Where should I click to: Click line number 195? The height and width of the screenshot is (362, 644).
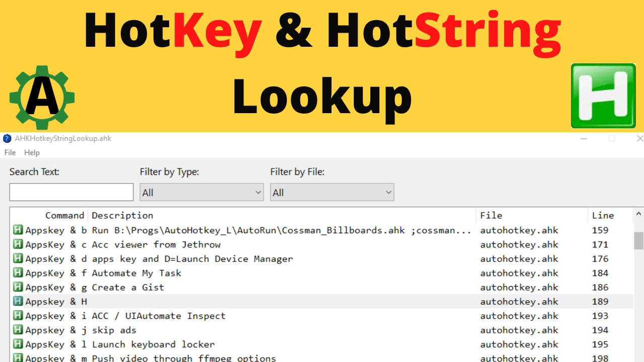[x=600, y=344]
